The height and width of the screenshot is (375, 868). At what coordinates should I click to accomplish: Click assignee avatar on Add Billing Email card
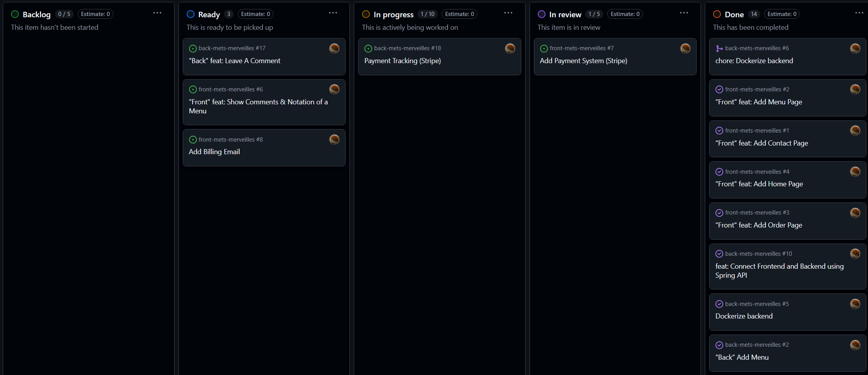point(335,140)
